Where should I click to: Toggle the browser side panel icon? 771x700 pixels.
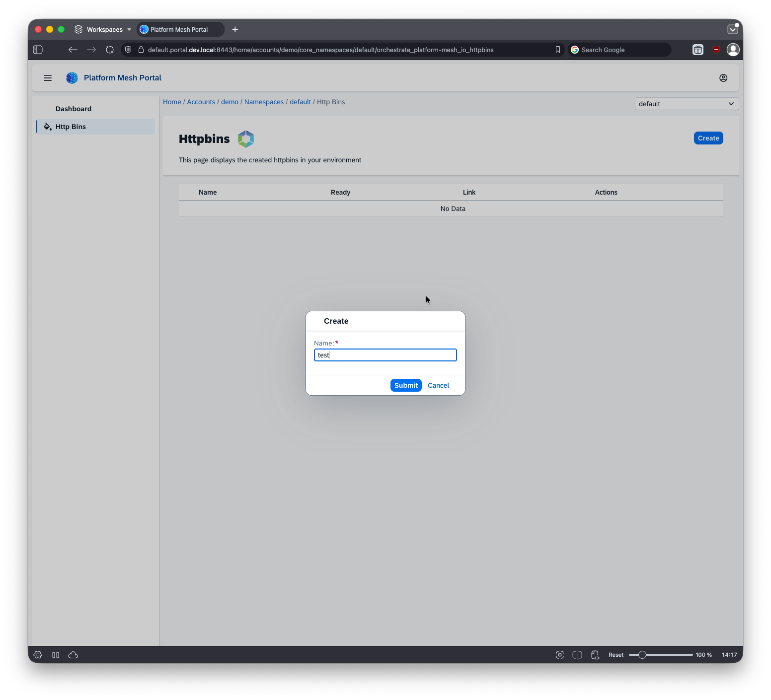pos(38,50)
